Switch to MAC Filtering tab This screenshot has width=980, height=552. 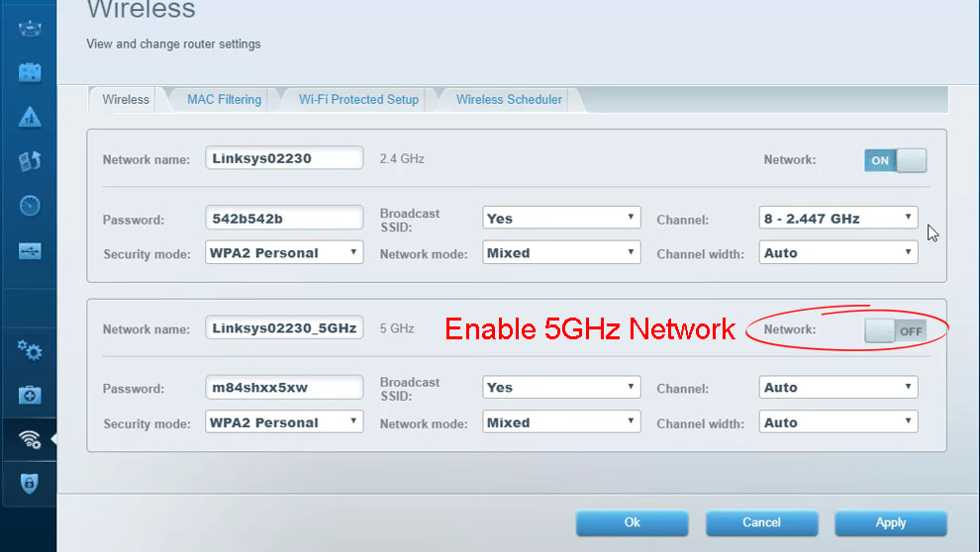click(224, 99)
